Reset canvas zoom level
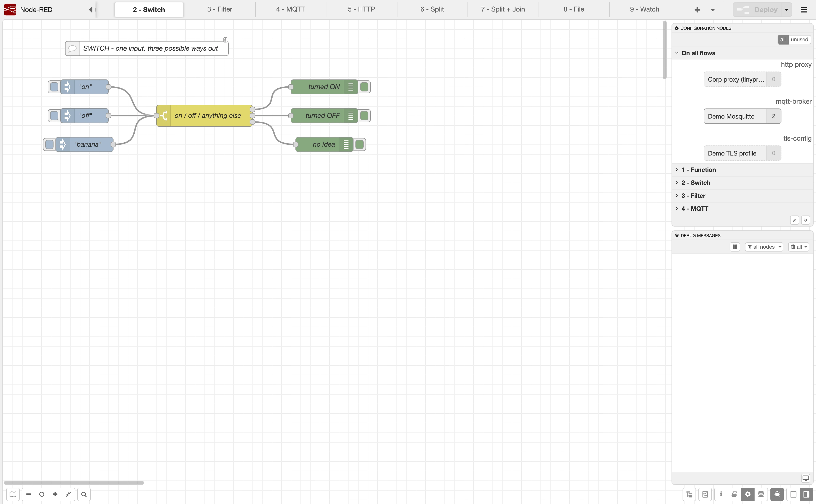The width and height of the screenshot is (816, 504). [x=42, y=494]
